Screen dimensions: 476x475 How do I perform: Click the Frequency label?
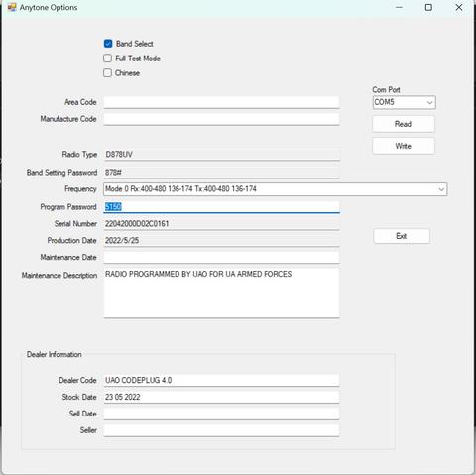pos(80,189)
